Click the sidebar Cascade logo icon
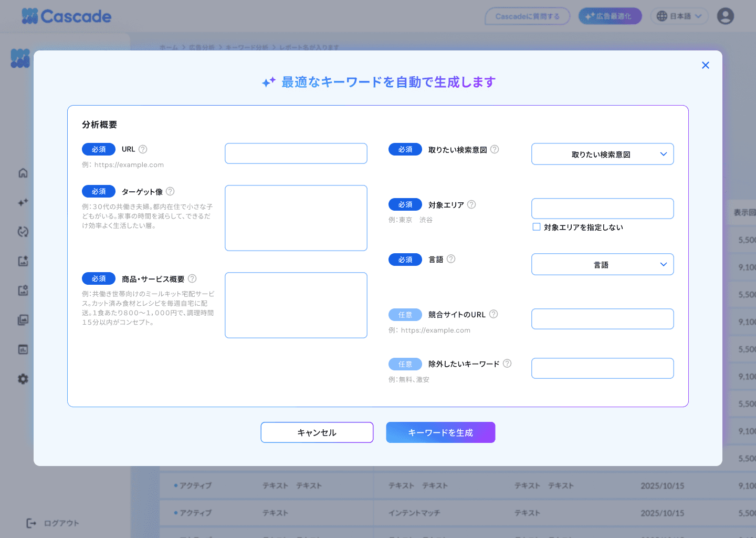The height and width of the screenshot is (538, 756). click(20, 58)
